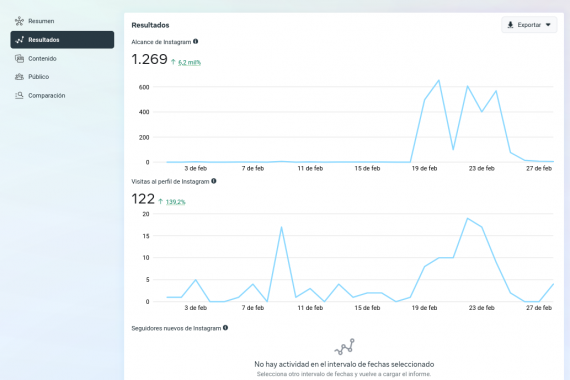Click the Público people icon
The image size is (570, 380).
19,77
